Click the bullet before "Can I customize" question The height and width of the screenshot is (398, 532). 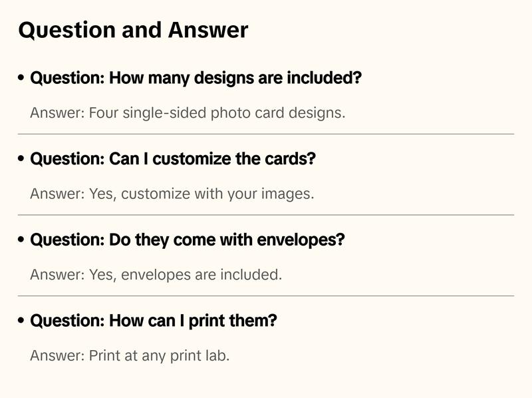(21, 160)
